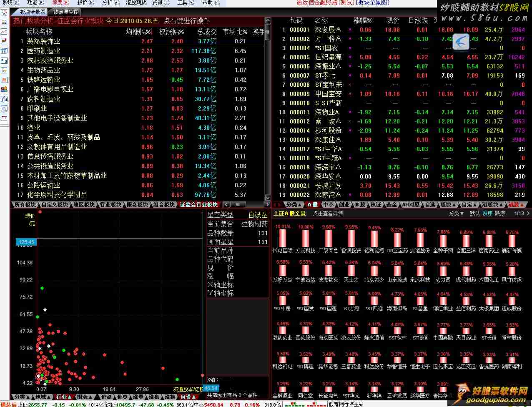Viewport: 532px width, 407px height.
Task: Open the 分析(A) menu
Action: pyautogui.click(x=110, y=3)
